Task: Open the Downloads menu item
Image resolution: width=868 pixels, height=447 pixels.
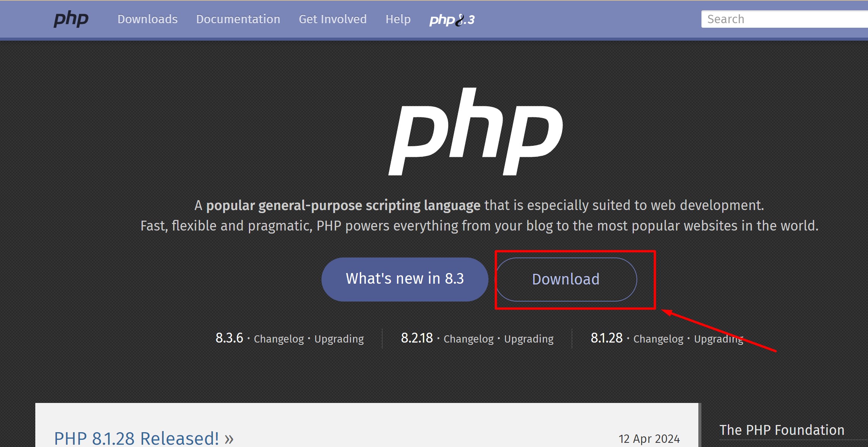Action: click(x=147, y=19)
